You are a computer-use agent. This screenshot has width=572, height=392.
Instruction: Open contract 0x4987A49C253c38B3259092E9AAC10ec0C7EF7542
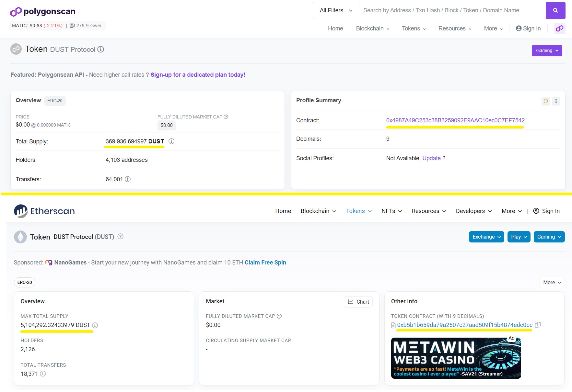click(455, 120)
